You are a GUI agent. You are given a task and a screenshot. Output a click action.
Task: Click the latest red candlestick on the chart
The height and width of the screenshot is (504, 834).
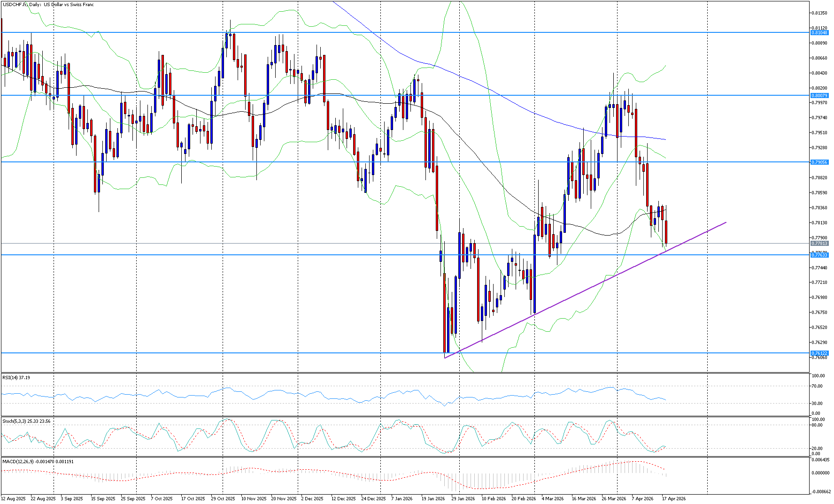coord(666,231)
